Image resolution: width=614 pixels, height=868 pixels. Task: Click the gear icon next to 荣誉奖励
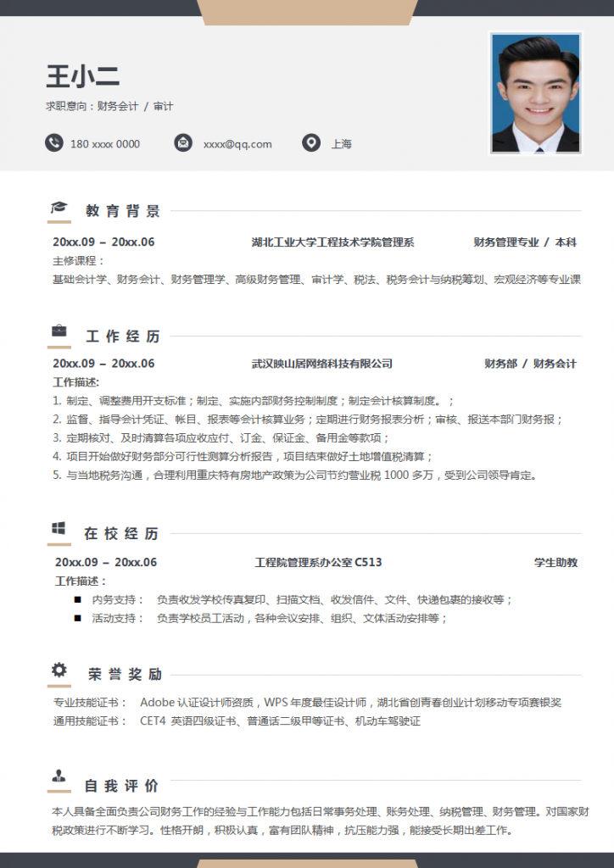coord(59,670)
